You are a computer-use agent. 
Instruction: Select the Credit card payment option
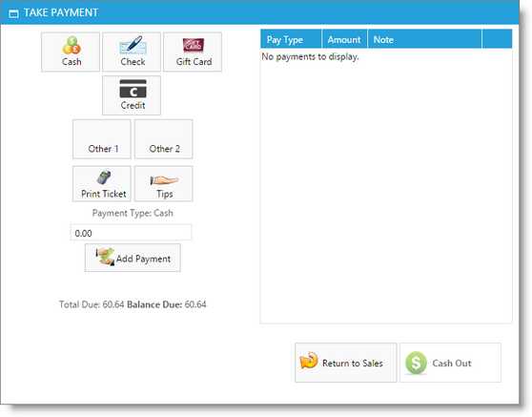(132, 95)
